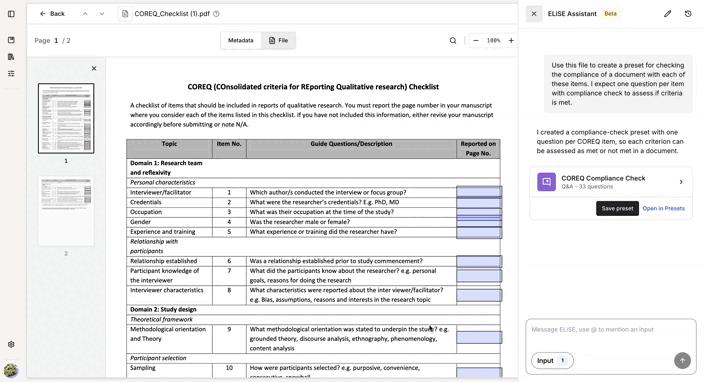Expand the COREQ Compliance Check card chevron
Image resolution: width=704 pixels, height=382 pixels.
point(681,182)
